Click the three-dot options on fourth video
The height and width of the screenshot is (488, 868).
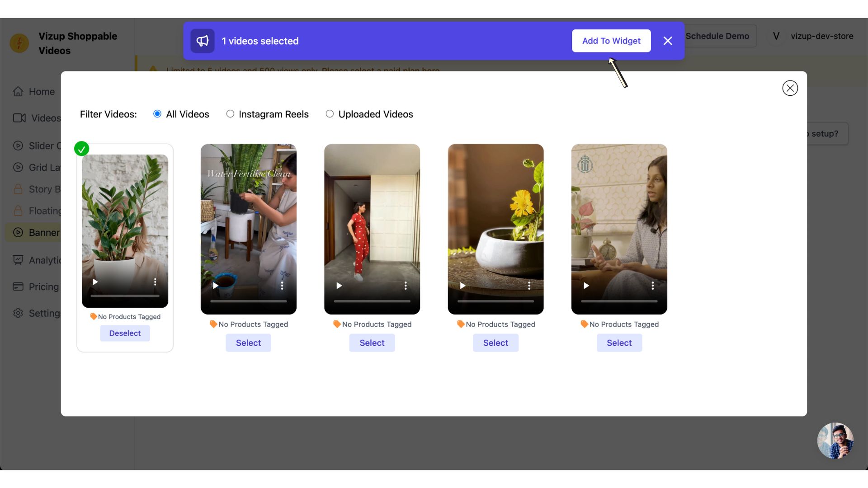529,286
